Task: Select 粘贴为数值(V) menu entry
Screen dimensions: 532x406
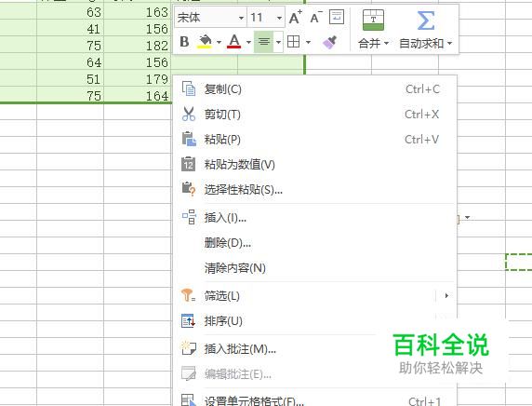Action: pyautogui.click(x=315, y=165)
